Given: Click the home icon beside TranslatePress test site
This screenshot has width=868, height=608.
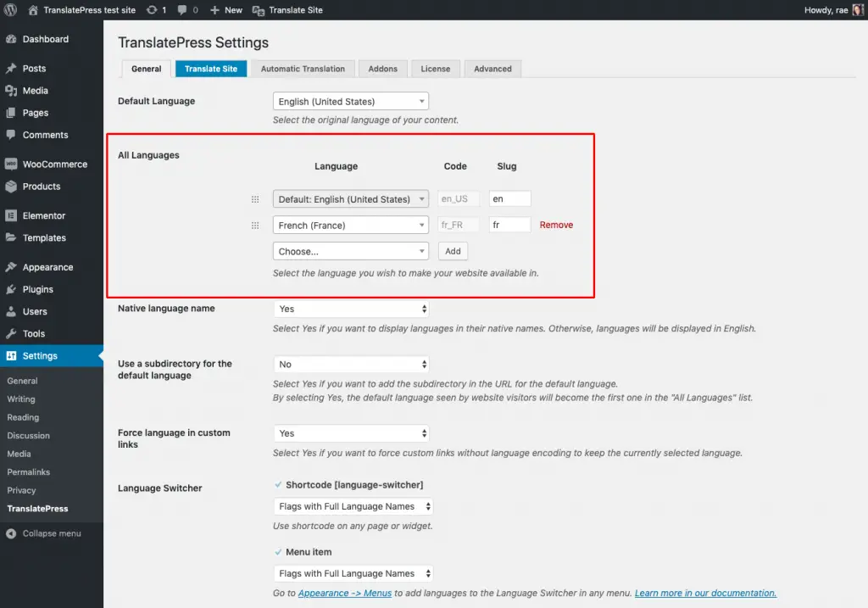Looking at the screenshot, I should tap(33, 10).
